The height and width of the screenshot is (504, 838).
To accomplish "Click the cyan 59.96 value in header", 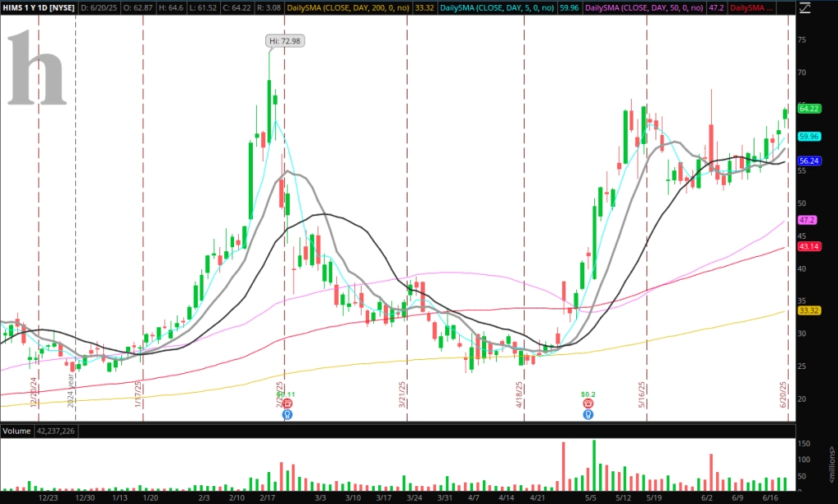I will coord(570,8).
